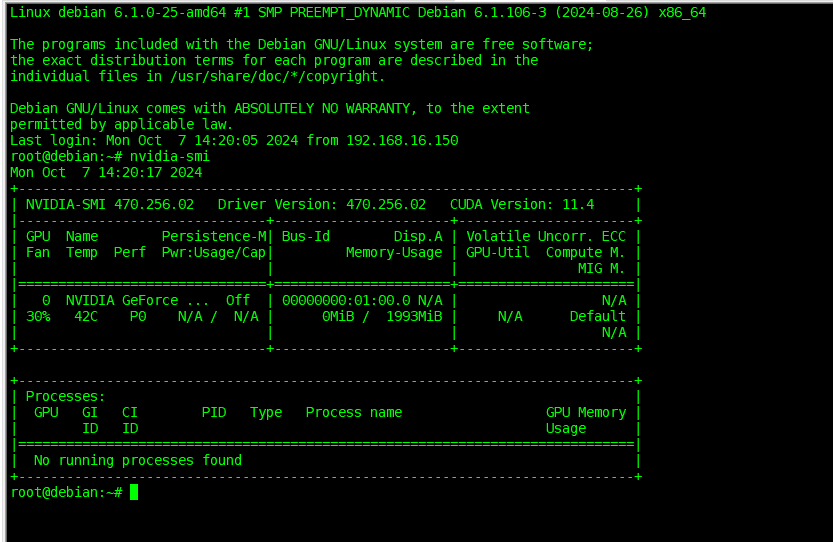Click the NVIDIA GeForce GPU name
This screenshot has width=833, height=542.
tap(125, 300)
